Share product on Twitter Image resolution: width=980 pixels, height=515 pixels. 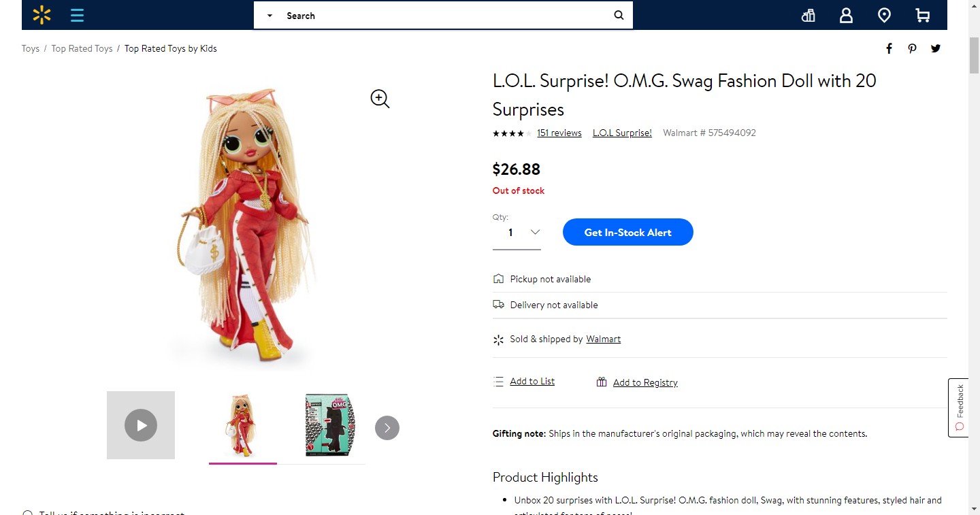(936, 48)
